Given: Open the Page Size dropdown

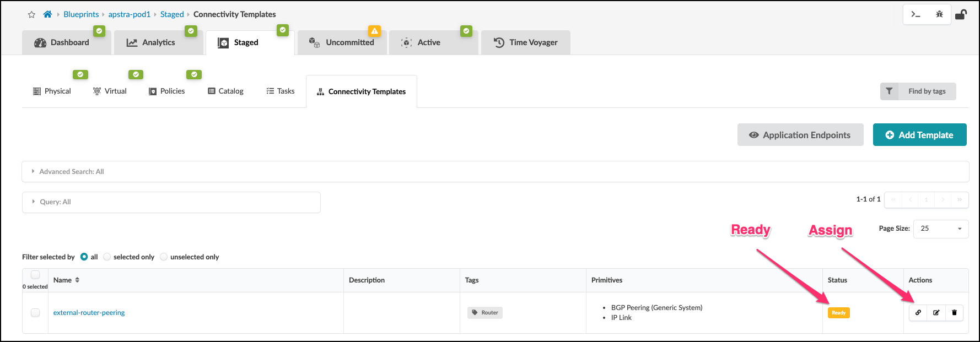Looking at the screenshot, I should pos(941,229).
